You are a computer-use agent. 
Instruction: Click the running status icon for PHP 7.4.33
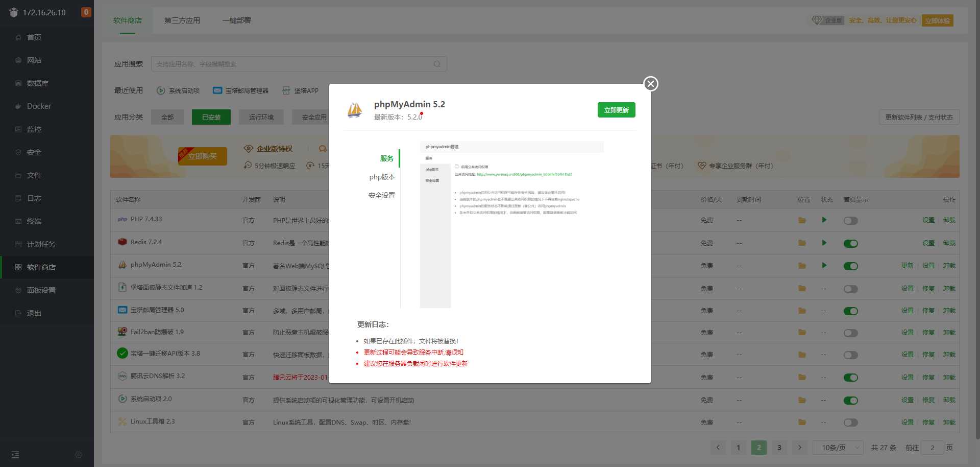pos(824,220)
